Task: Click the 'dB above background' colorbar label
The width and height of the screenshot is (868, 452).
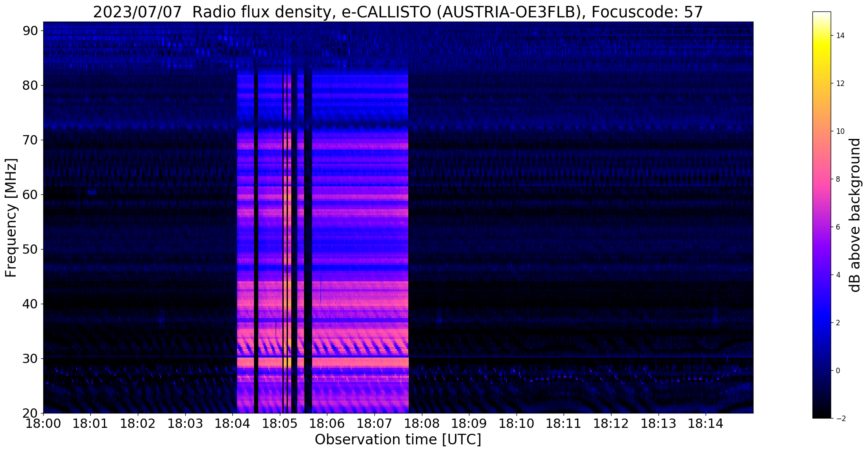Action: (x=855, y=215)
